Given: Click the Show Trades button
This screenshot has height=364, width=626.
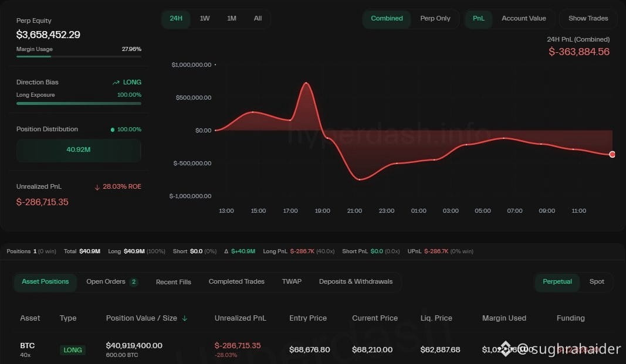Looking at the screenshot, I should 588,18.
